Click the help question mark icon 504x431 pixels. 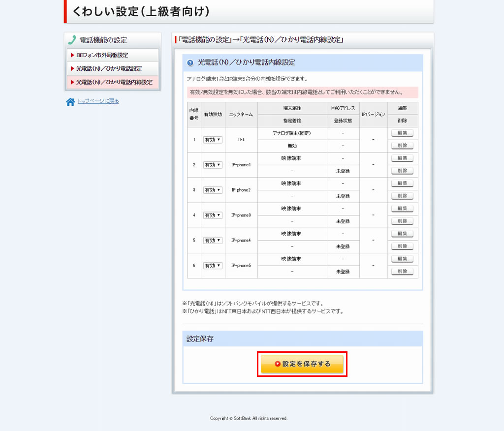pyautogui.click(x=189, y=63)
